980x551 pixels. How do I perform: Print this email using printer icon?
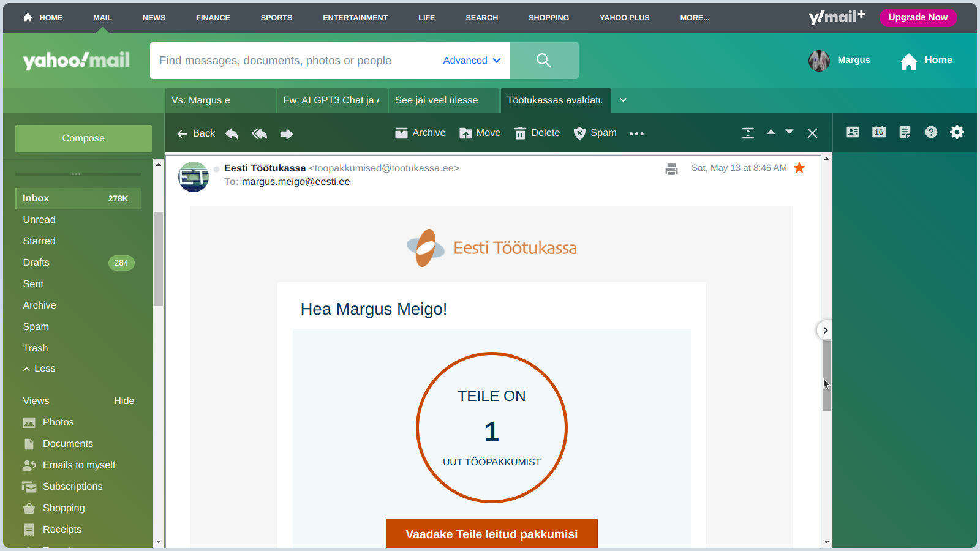point(671,169)
